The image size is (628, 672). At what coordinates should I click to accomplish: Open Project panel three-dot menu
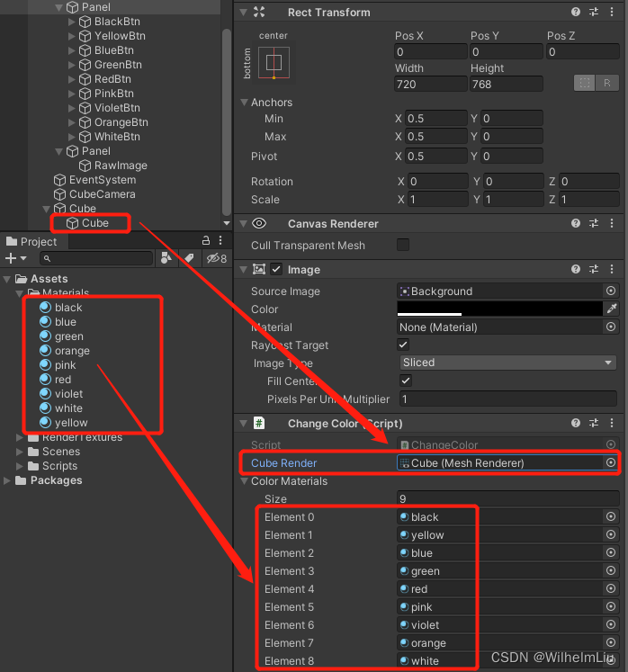click(x=220, y=240)
